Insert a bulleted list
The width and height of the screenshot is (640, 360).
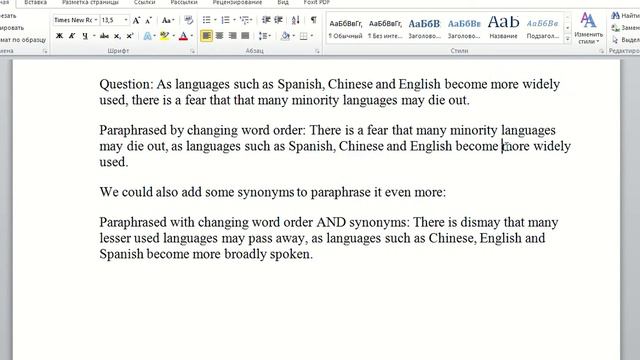[207, 20]
